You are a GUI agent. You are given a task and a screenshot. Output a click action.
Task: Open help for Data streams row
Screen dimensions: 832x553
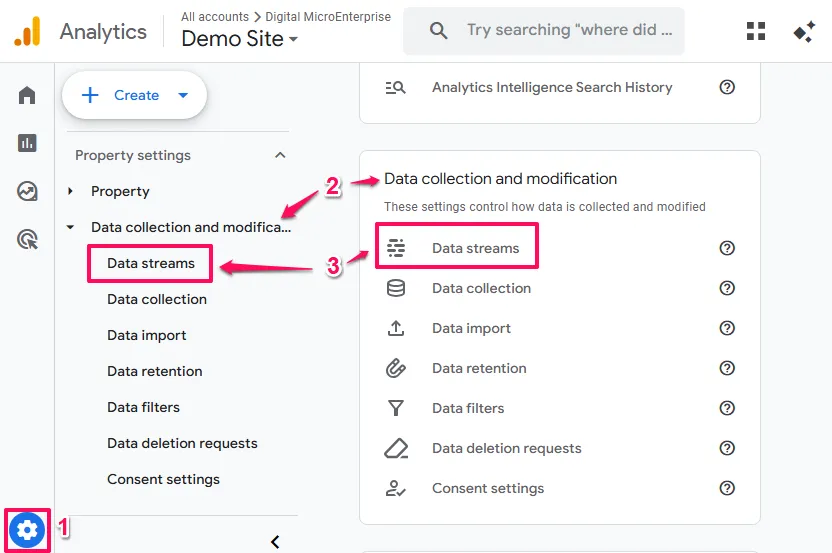[x=727, y=248]
